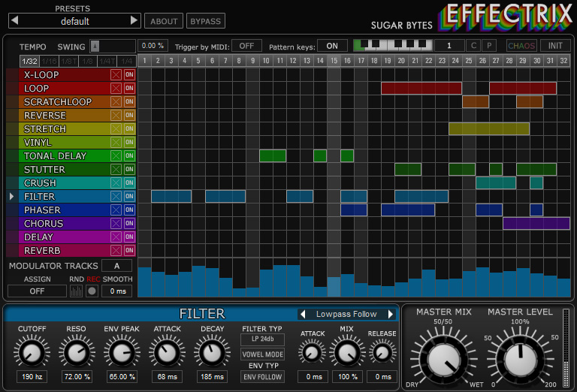
Task: Open the modulator ASSIGN dropdown showing OFF
Action: click(x=37, y=291)
